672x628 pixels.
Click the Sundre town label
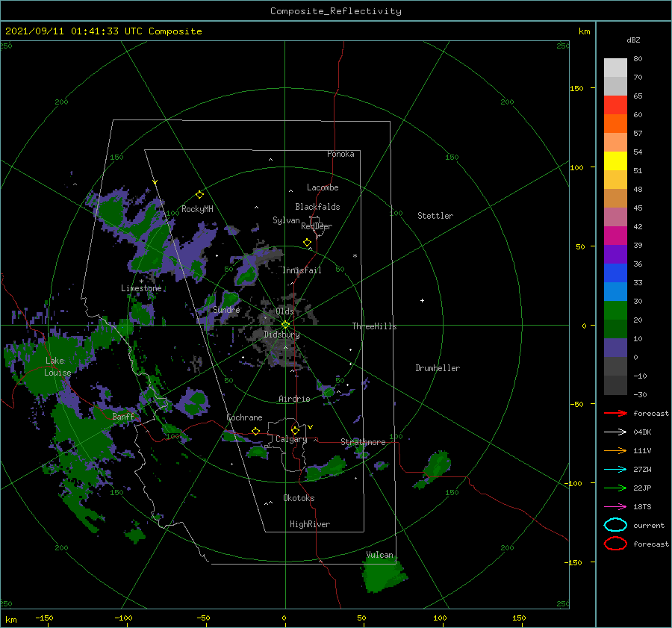(226, 309)
